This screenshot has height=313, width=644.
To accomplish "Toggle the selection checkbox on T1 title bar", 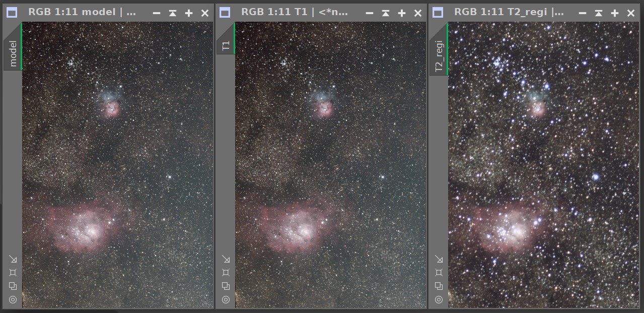I will tap(225, 13).
